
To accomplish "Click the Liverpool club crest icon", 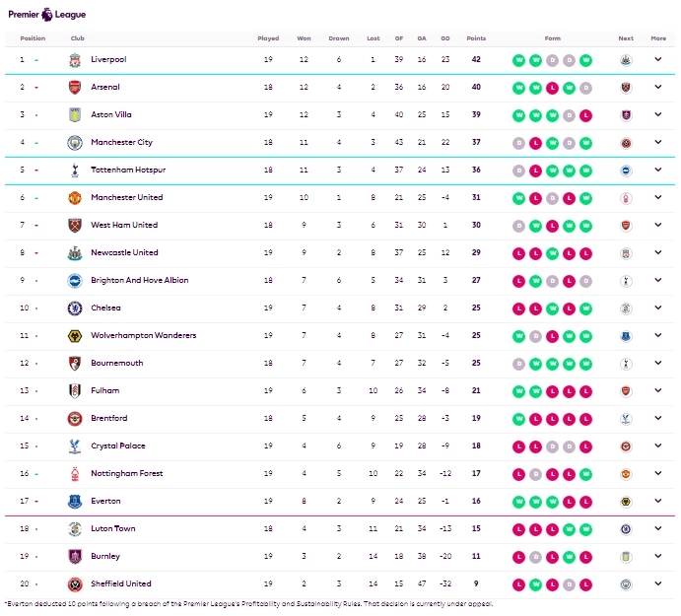I will (x=75, y=60).
